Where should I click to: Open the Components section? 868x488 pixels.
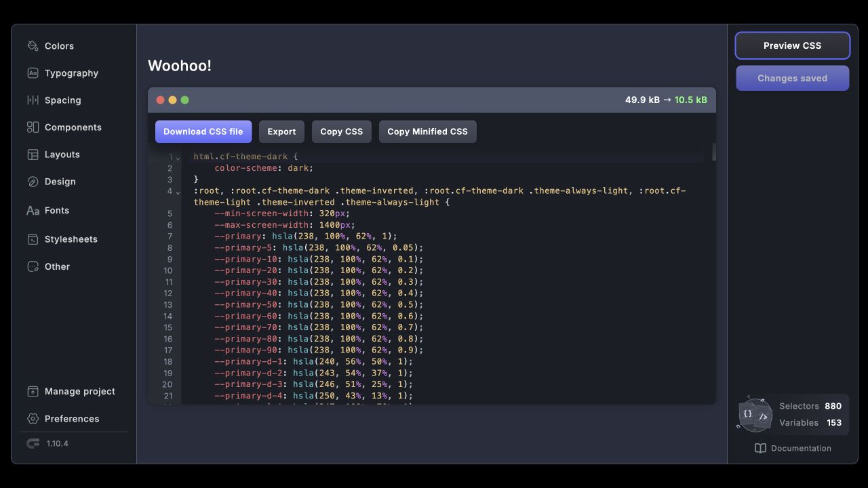pos(73,127)
